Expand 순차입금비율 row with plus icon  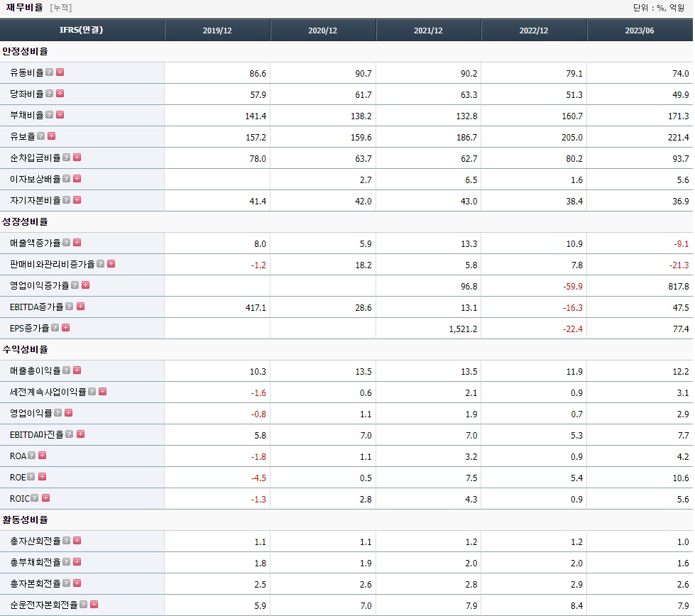77,158
